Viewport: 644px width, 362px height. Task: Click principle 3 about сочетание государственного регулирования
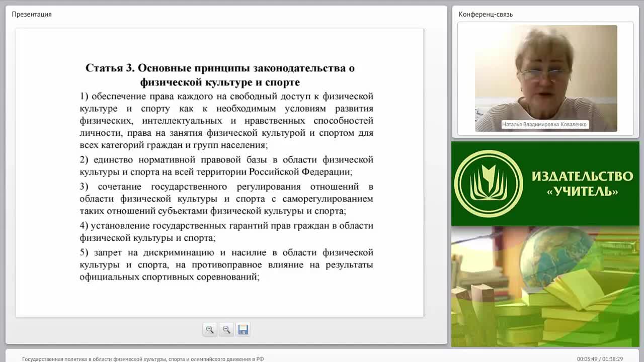(x=226, y=199)
